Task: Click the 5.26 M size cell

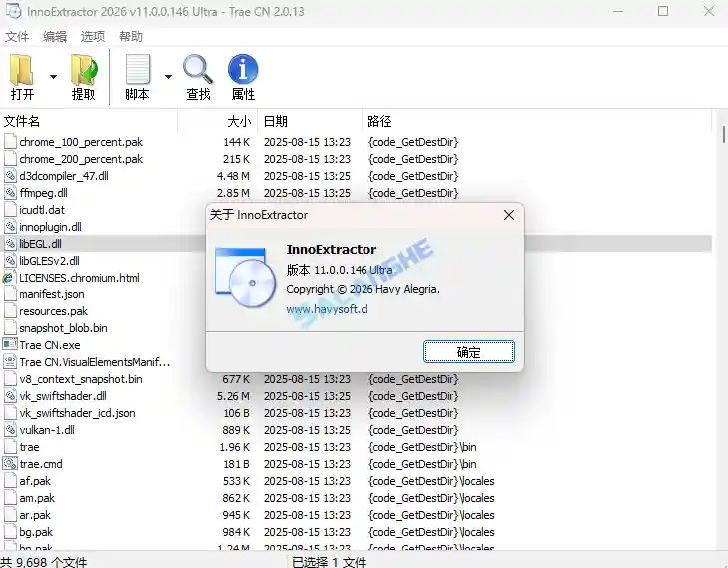Action: [x=233, y=396]
